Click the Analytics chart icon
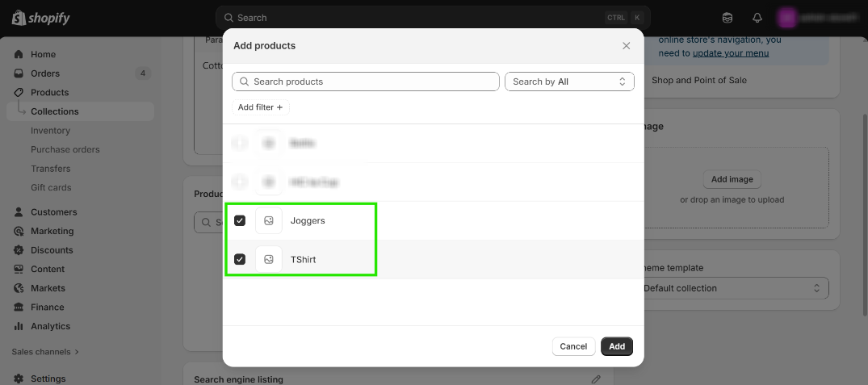868x385 pixels. (19, 326)
